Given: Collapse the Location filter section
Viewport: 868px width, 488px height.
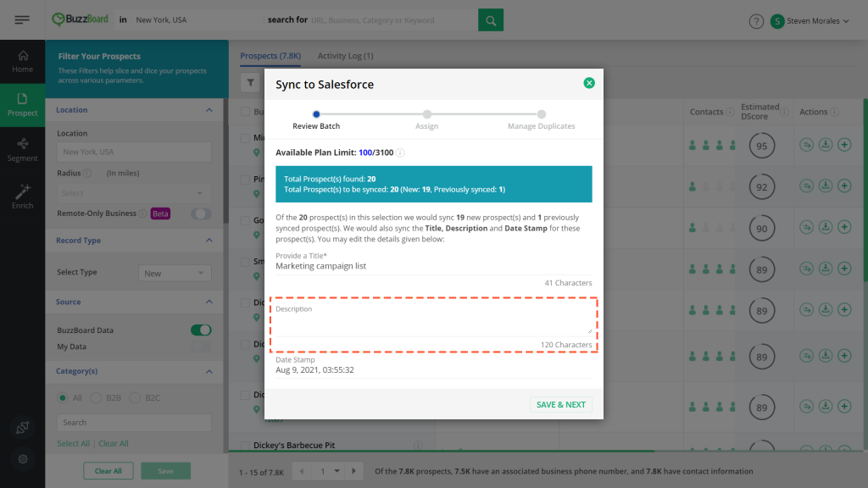Looking at the screenshot, I should [x=209, y=110].
